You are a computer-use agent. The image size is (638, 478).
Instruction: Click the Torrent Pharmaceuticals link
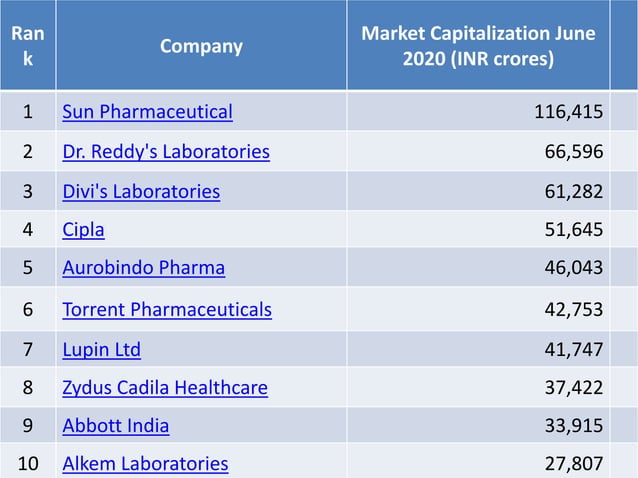click(x=167, y=309)
